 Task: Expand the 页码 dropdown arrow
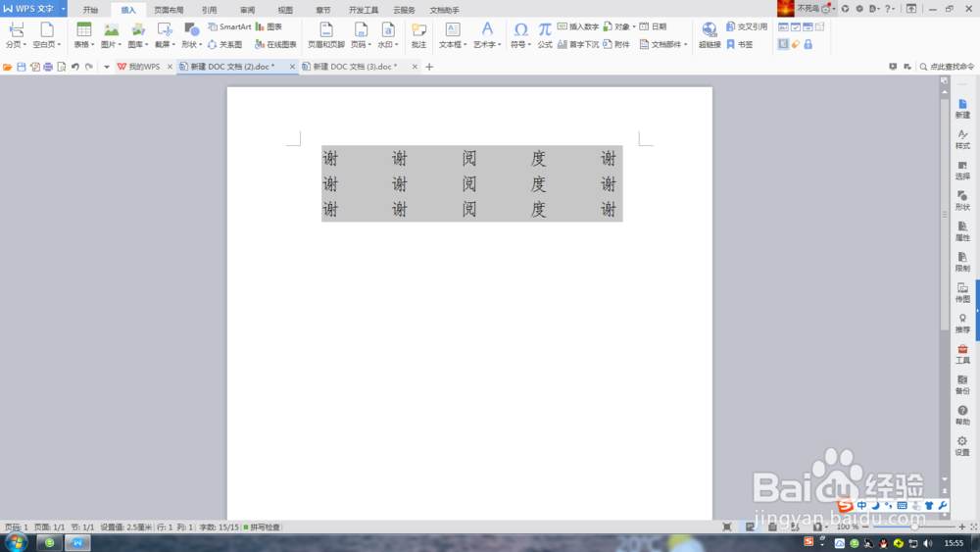point(369,45)
